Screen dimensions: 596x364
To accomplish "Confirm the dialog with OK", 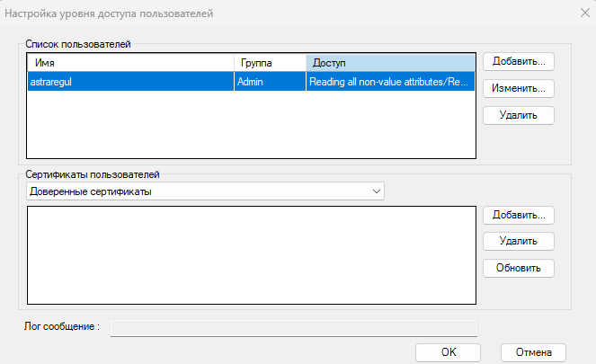I will click(448, 351).
